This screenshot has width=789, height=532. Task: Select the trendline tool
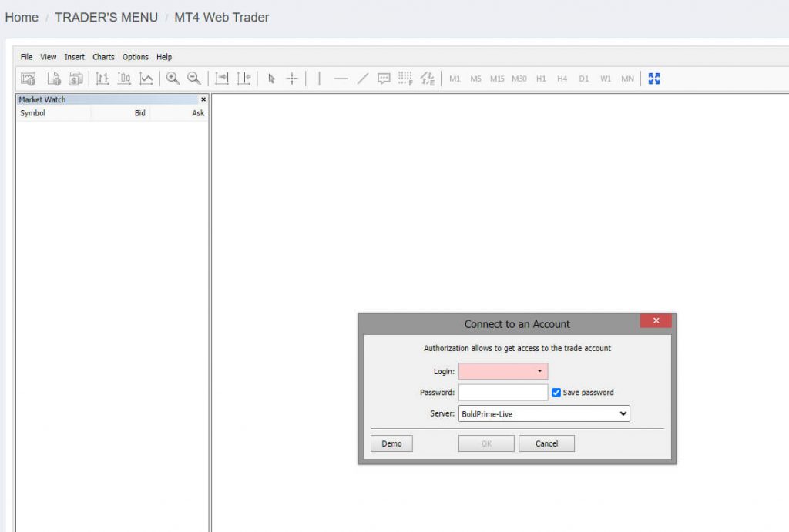pyautogui.click(x=362, y=79)
